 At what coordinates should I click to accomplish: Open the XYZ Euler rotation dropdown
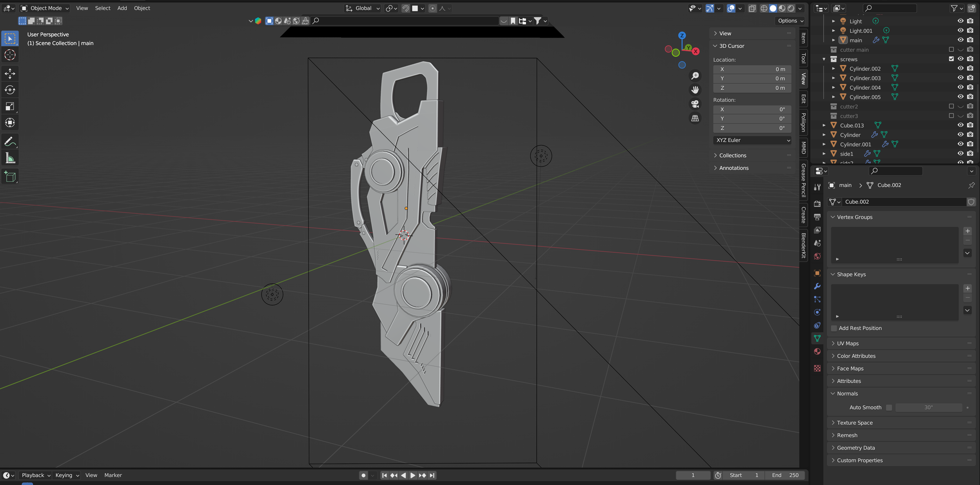pos(752,140)
